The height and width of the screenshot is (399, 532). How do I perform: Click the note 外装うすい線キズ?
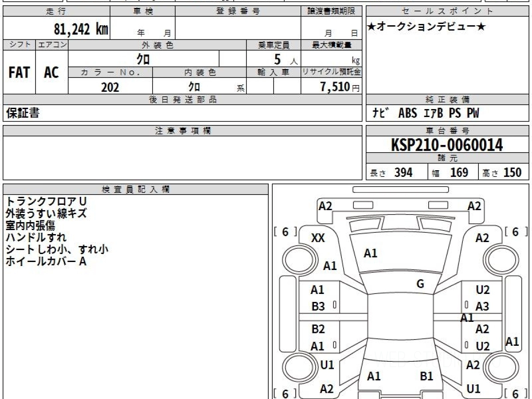tap(46, 214)
